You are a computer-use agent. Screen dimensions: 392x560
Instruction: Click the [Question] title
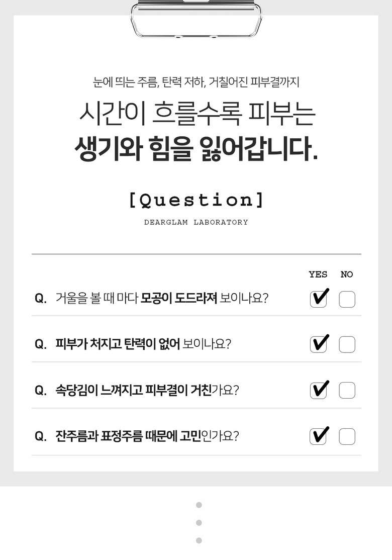(x=196, y=200)
